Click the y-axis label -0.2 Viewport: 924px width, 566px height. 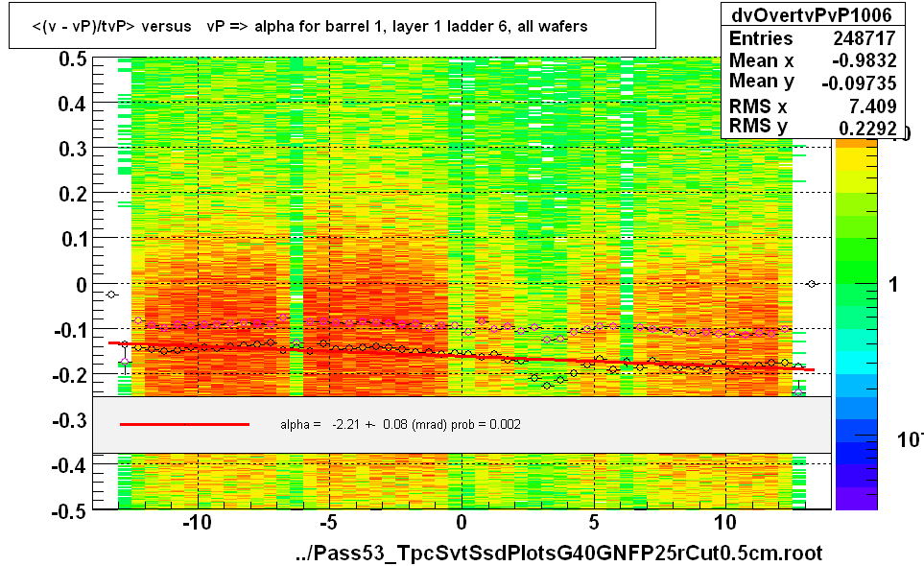click(x=69, y=374)
